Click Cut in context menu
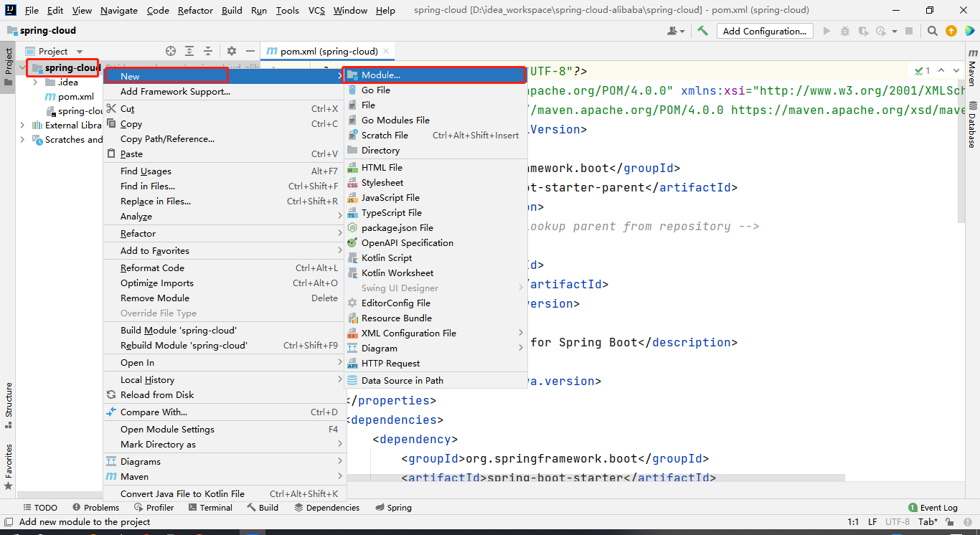Screen dimensions: 980x535 tap(223, 108)
